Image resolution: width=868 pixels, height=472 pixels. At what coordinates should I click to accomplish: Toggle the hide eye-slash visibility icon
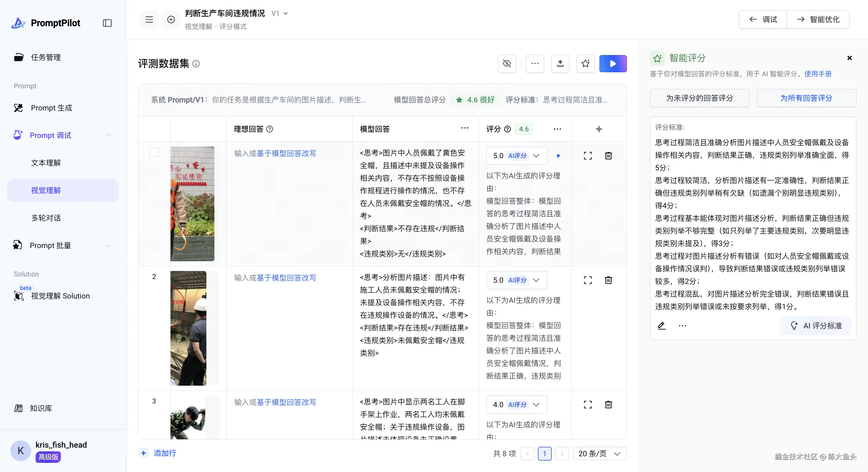507,63
